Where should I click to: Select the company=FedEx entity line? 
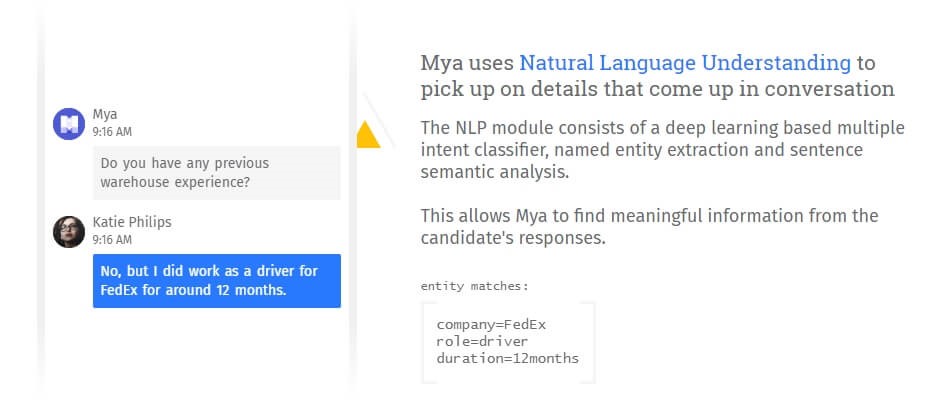pyautogui.click(x=491, y=325)
